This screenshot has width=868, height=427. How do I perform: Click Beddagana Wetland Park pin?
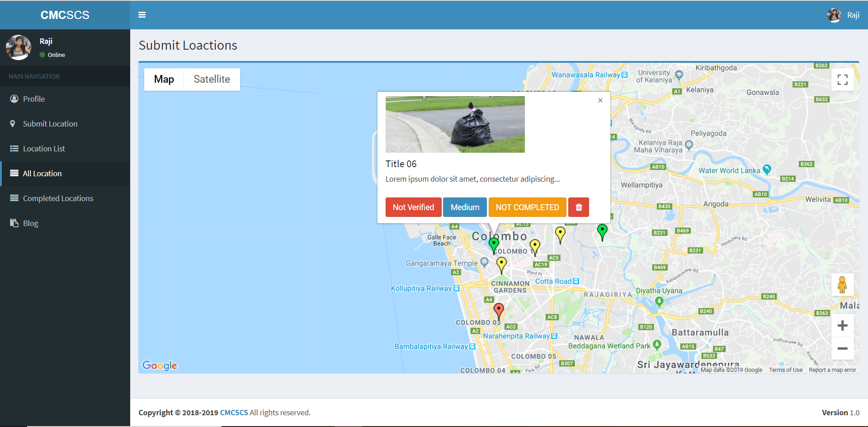657,345
